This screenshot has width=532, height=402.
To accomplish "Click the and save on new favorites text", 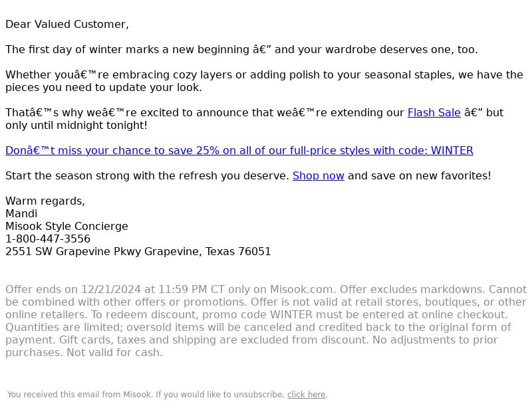I will tap(420, 176).
